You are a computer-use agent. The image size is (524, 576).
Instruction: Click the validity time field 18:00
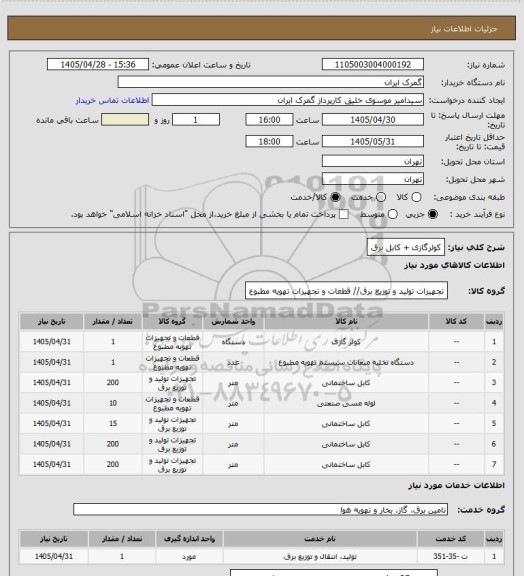[269, 141]
